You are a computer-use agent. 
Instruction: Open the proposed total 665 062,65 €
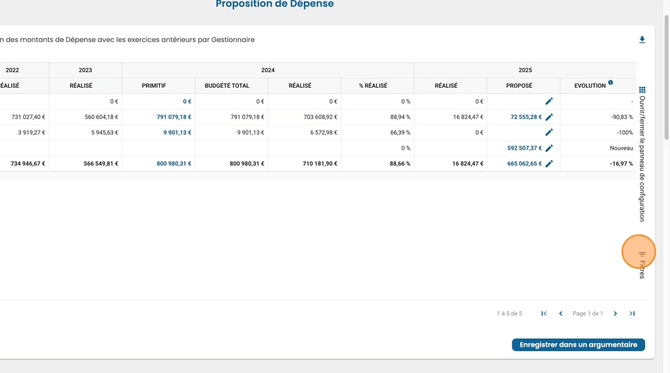point(524,164)
